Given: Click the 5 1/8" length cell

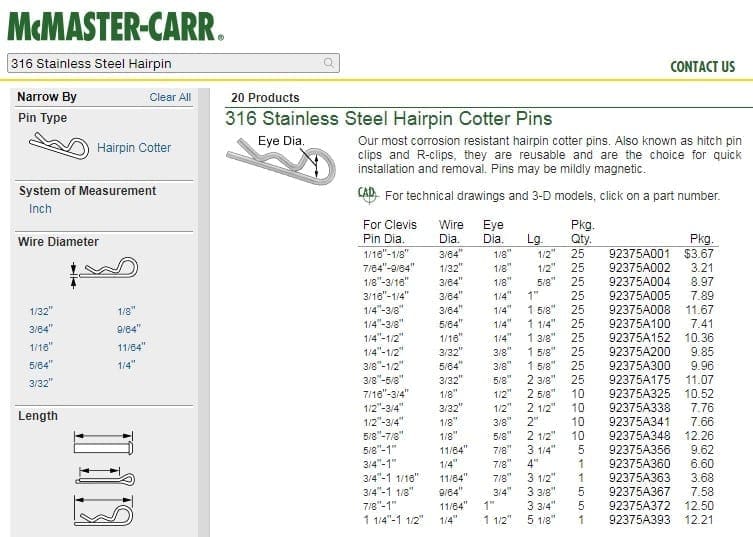Looking at the screenshot, I should (541, 520).
